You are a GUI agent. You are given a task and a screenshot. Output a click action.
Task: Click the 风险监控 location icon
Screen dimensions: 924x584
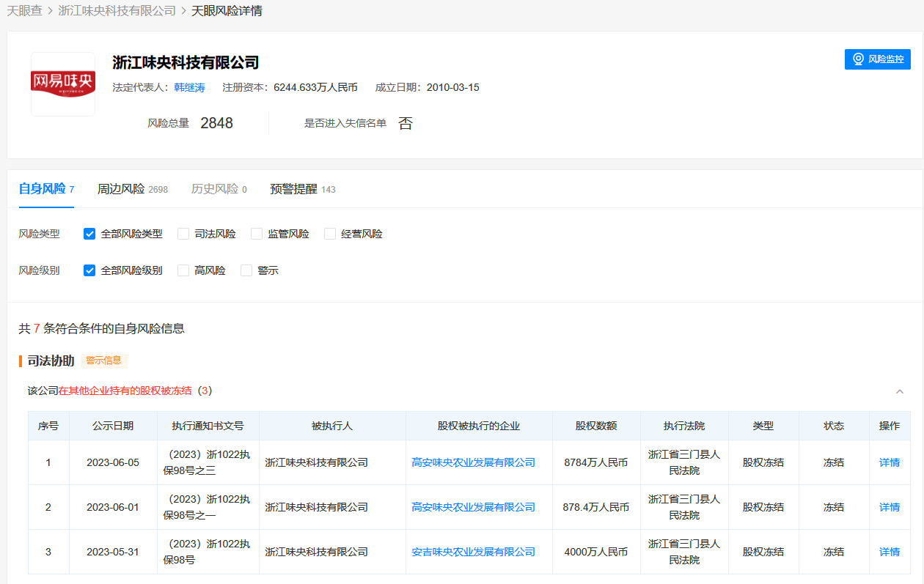(858, 59)
